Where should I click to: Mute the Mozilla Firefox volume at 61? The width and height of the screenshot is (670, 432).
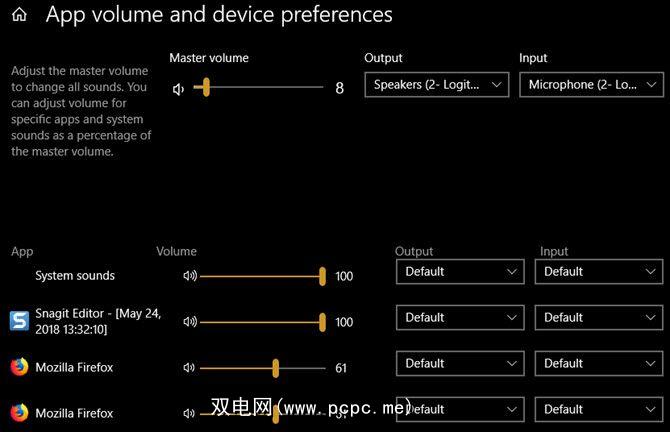(189, 368)
